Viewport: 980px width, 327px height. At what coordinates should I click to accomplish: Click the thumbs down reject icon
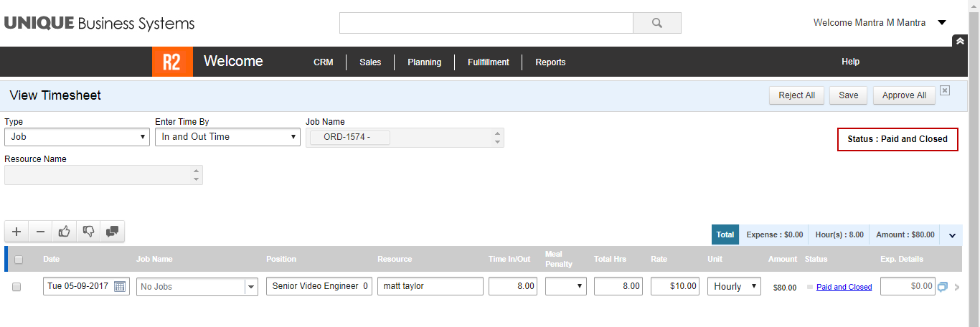[x=89, y=232]
